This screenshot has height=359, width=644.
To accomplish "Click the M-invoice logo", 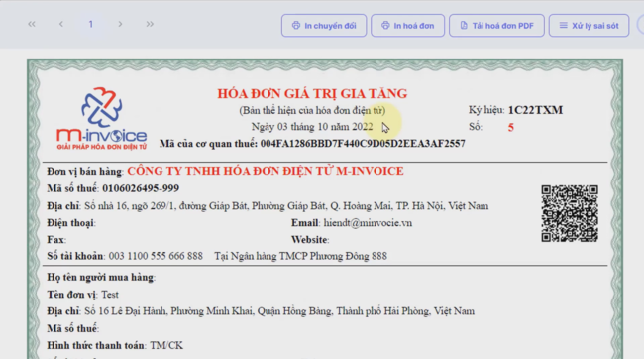I will pos(101,118).
